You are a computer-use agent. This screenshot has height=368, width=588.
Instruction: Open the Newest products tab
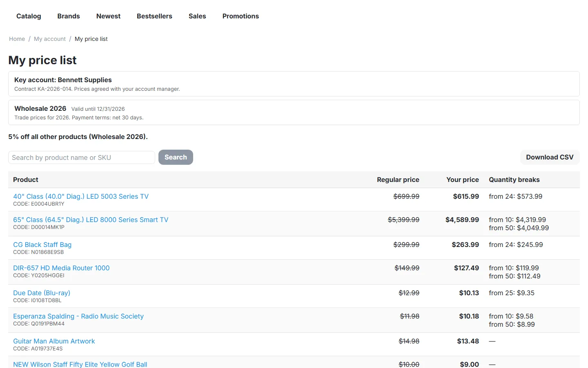click(x=108, y=16)
